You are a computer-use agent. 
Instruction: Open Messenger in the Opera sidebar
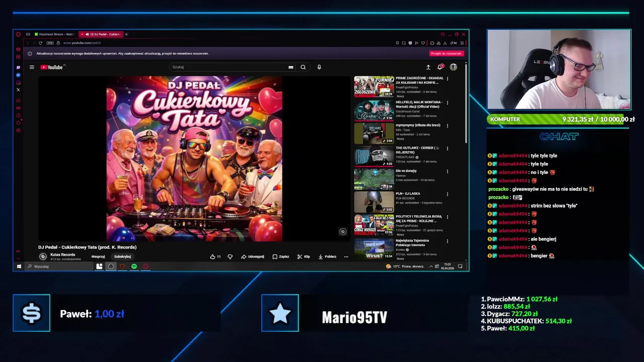(x=18, y=75)
